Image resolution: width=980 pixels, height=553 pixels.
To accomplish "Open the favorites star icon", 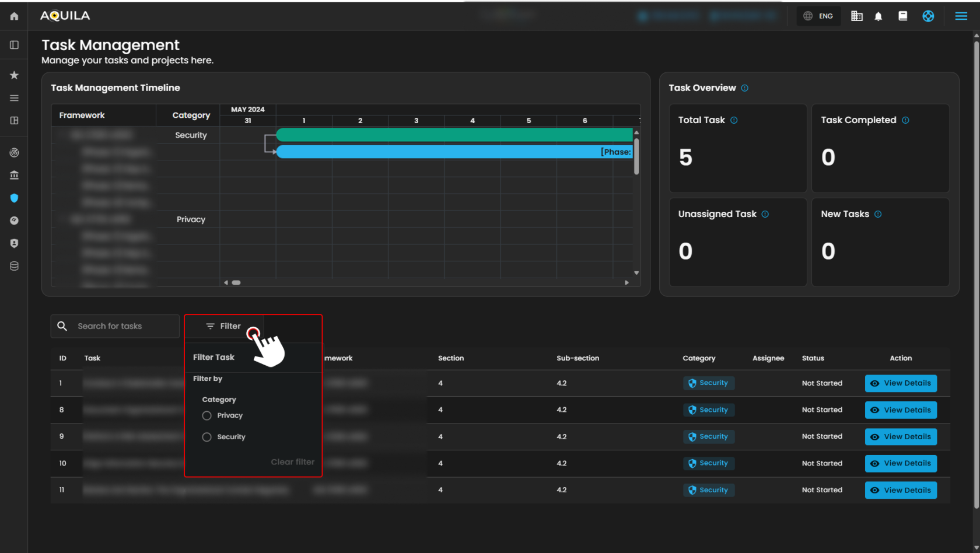I will (14, 75).
